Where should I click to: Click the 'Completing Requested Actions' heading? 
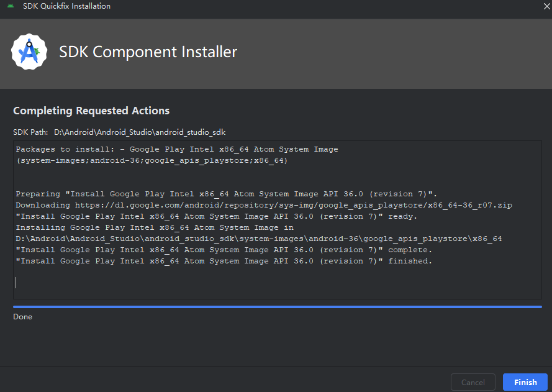[91, 111]
